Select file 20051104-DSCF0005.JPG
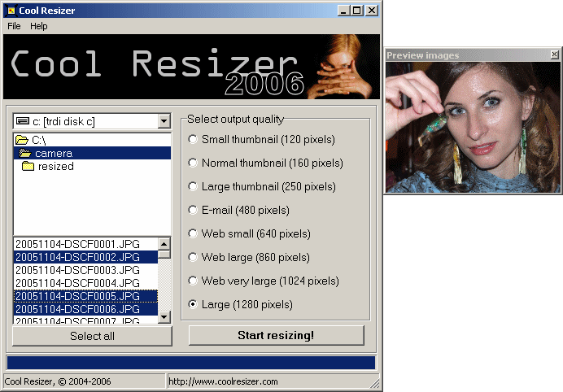This screenshot has height=392, width=563. pyautogui.click(x=85, y=296)
